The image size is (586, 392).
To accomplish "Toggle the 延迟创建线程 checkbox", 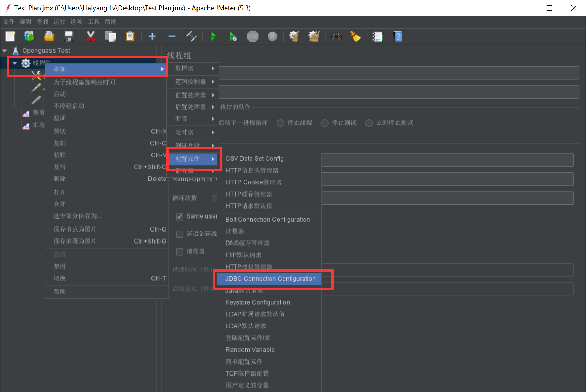I will click(179, 234).
